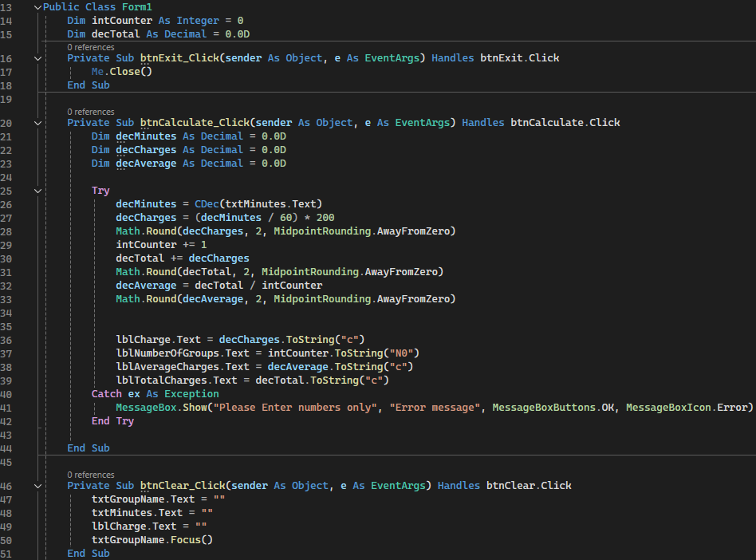The width and height of the screenshot is (756, 560).
Task: Click 'lblCharge.Text = ""' line
Action: point(149,526)
